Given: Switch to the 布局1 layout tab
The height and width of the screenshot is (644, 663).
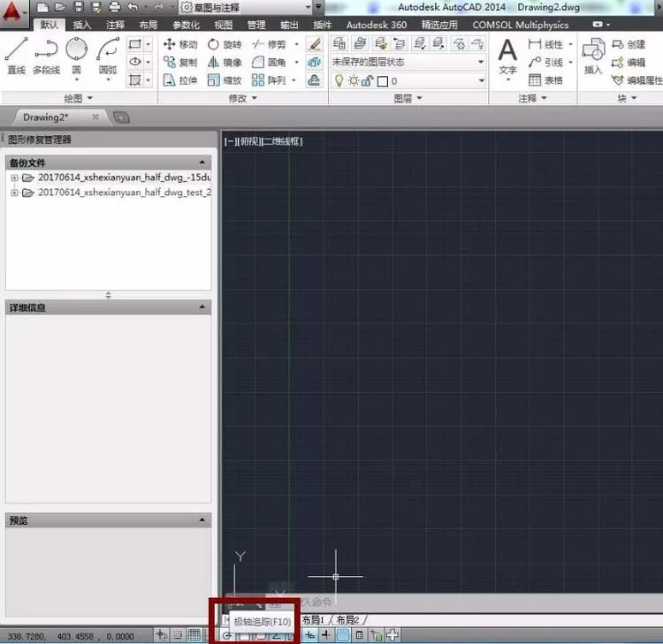Looking at the screenshot, I should 313,620.
